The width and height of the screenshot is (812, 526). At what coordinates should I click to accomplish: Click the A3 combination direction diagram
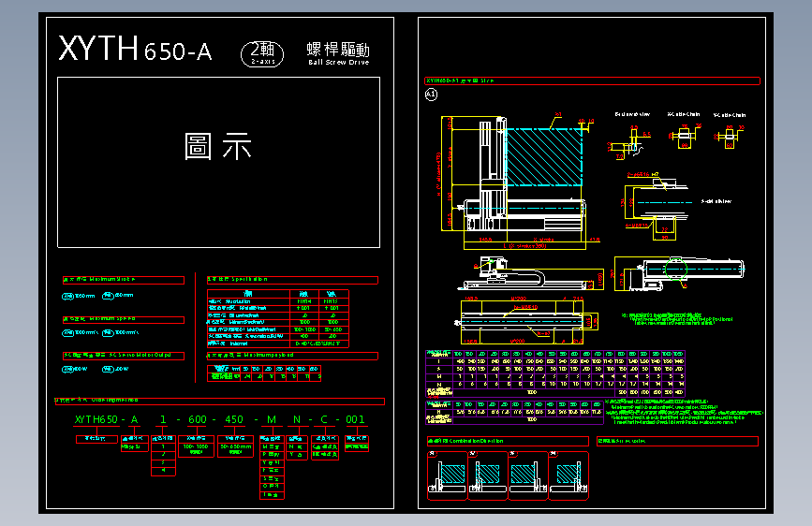[527, 475]
